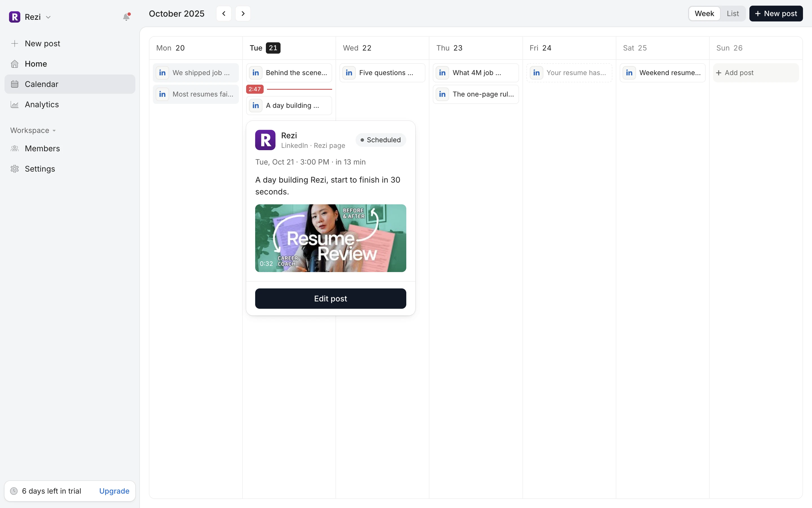Open the 'Five questions ...' post
This screenshot has width=812, height=508.
point(382,73)
